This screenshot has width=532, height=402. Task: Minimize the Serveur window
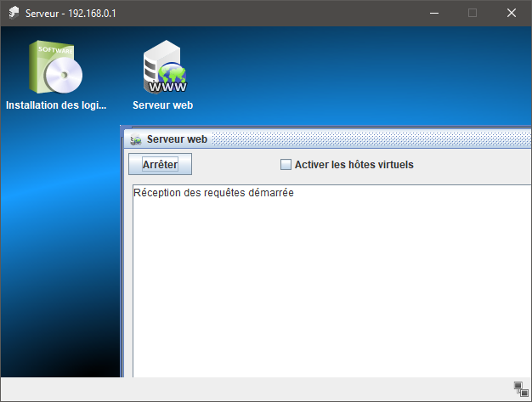(x=433, y=14)
